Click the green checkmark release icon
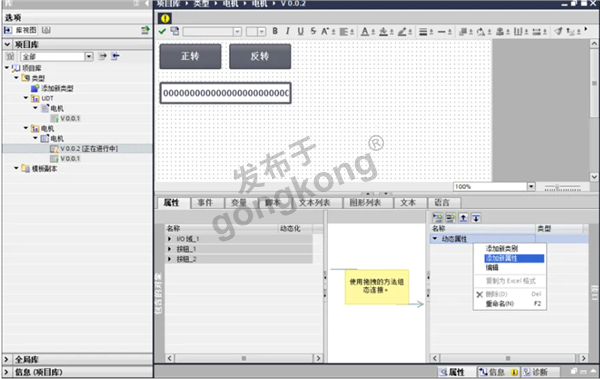The image size is (600, 379). 162,31
